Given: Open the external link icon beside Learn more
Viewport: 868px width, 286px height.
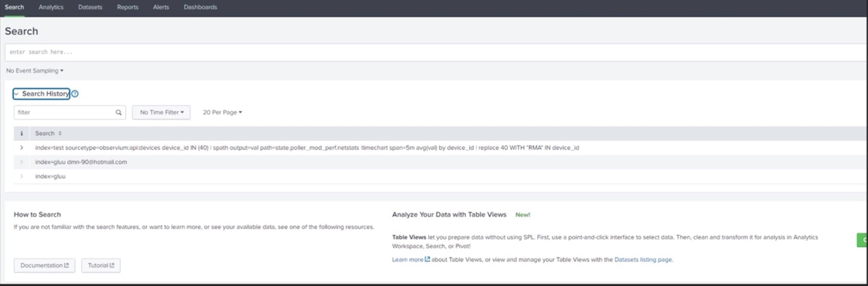Looking at the screenshot, I should pos(427,259).
